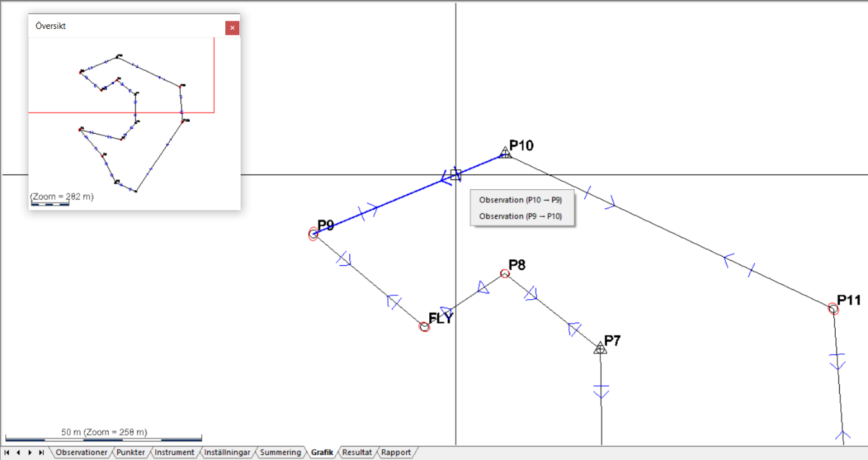Click the P8 point circle

505,273
